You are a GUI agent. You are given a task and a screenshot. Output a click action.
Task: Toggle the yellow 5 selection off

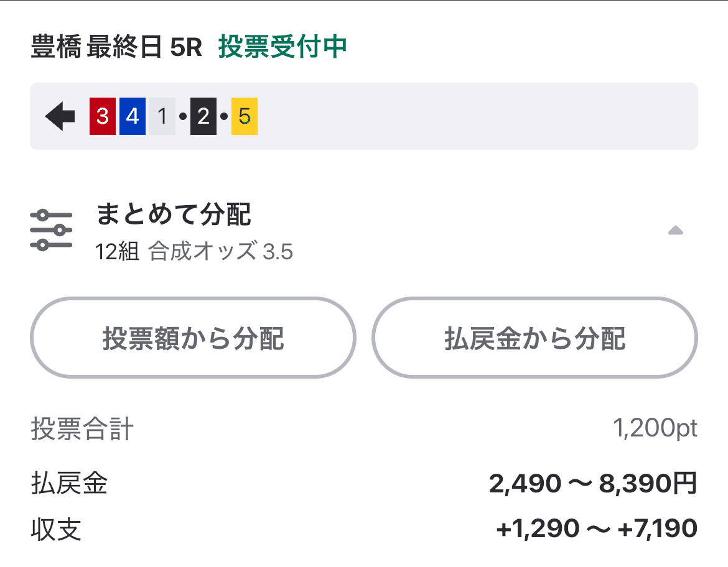[x=243, y=115]
